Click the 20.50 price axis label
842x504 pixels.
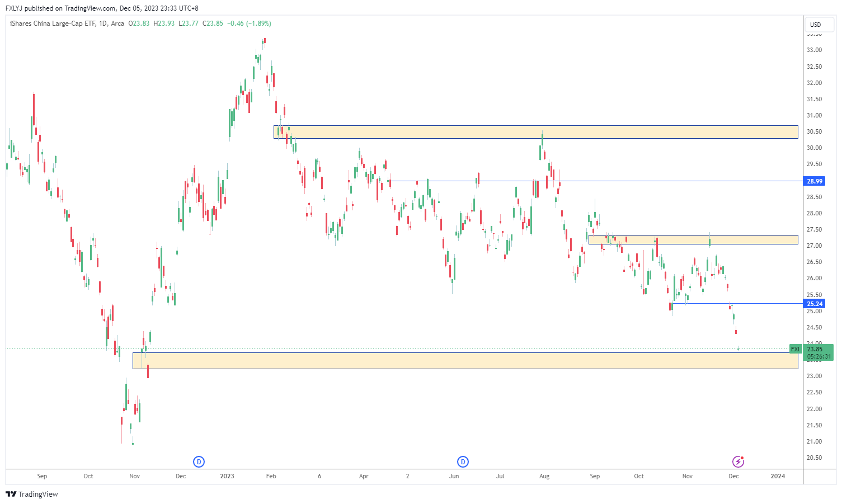814,458
